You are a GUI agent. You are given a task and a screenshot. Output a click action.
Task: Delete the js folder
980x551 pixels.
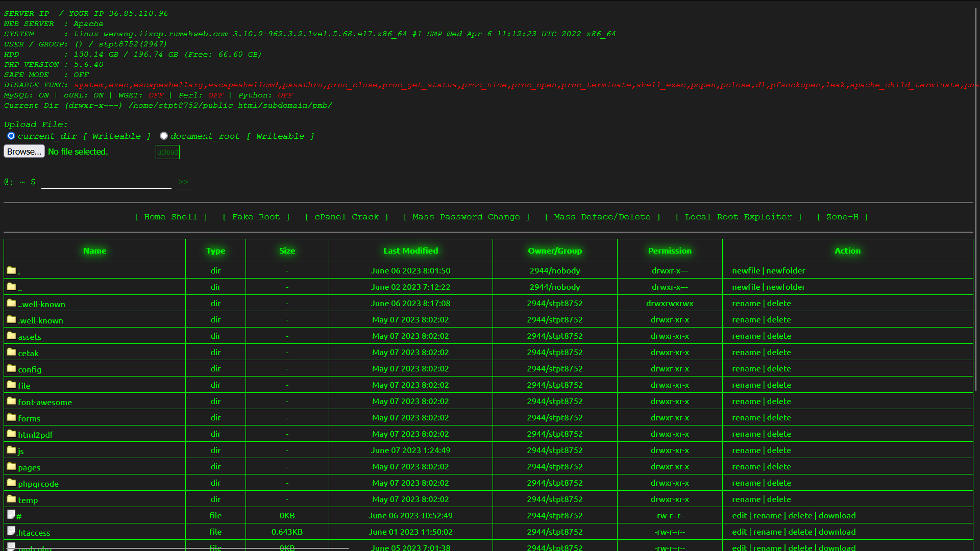click(779, 450)
